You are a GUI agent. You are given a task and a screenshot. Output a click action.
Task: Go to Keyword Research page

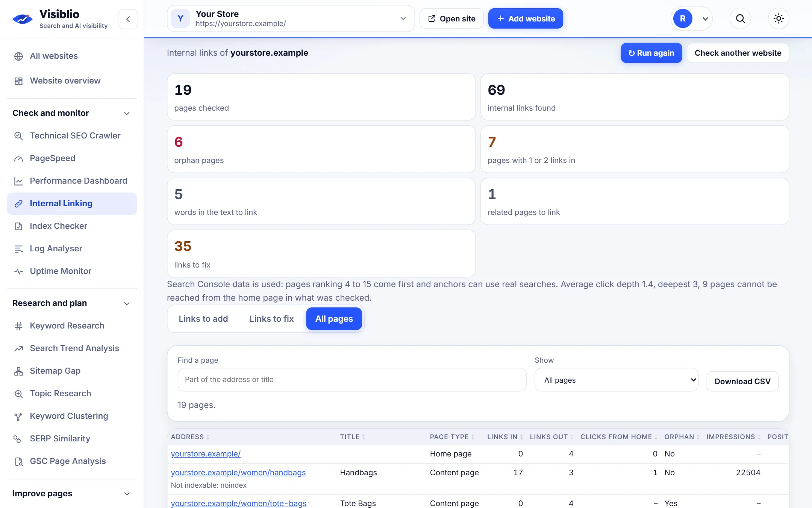pos(72,326)
